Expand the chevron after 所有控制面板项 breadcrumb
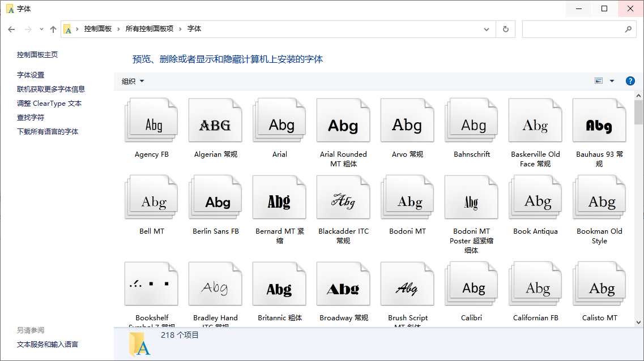The width and height of the screenshot is (644, 361). 180,29
